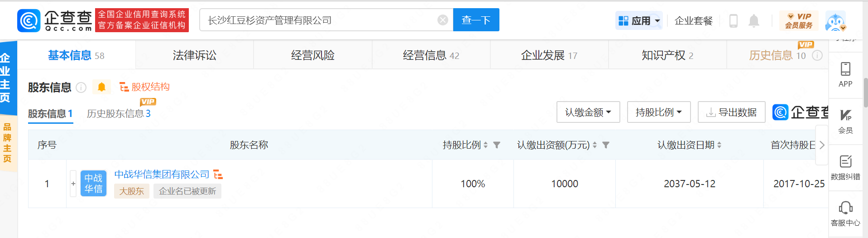This screenshot has width=868, height=238.
Task: Filter 认缴出资额 column funnel icon
Action: point(606,145)
